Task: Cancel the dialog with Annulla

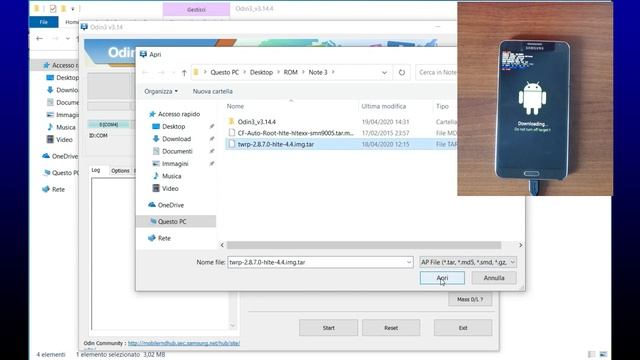Action: pyautogui.click(x=494, y=278)
